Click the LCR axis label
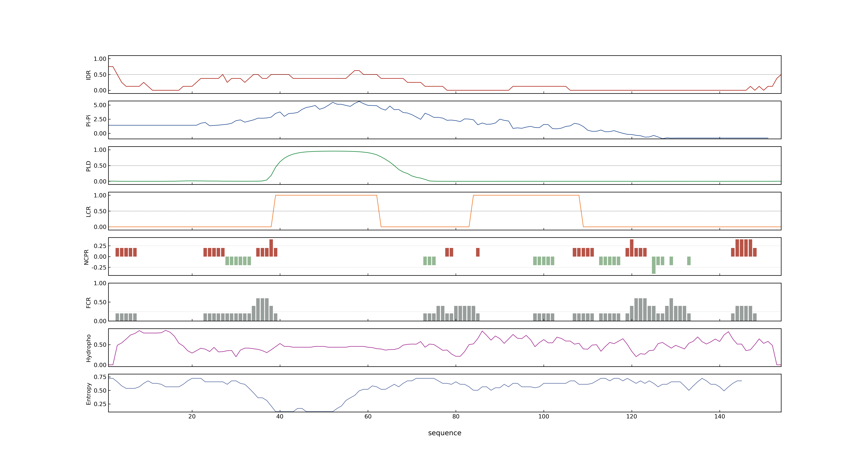The width and height of the screenshot is (868, 463). pyautogui.click(x=88, y=211)
